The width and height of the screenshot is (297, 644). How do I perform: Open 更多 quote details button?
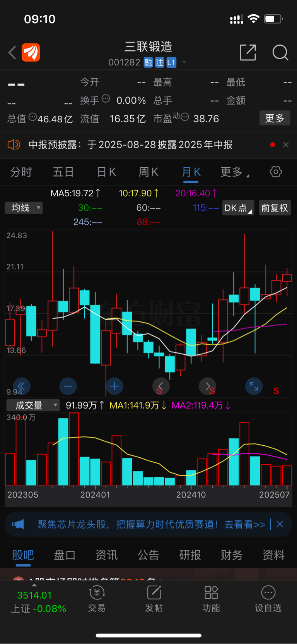(x=275, y=118)
